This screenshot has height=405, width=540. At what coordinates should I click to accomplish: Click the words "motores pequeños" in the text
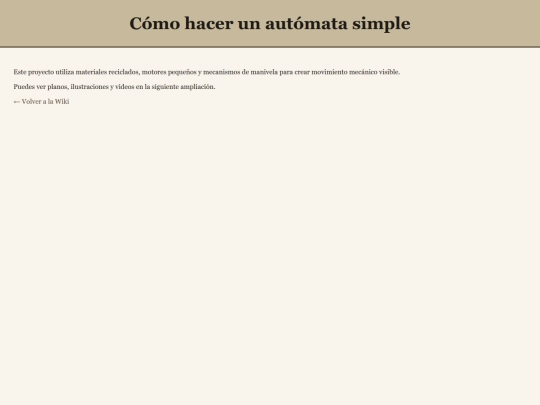[169, 72]
